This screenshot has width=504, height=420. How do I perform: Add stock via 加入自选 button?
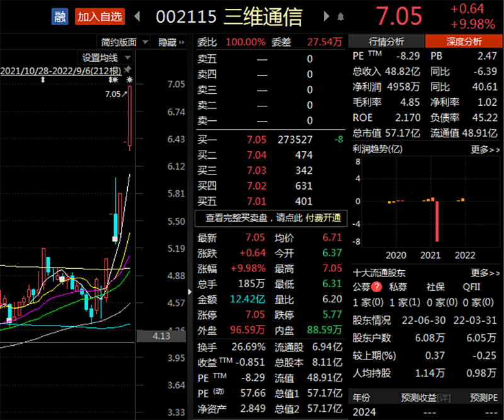(100, 17)
